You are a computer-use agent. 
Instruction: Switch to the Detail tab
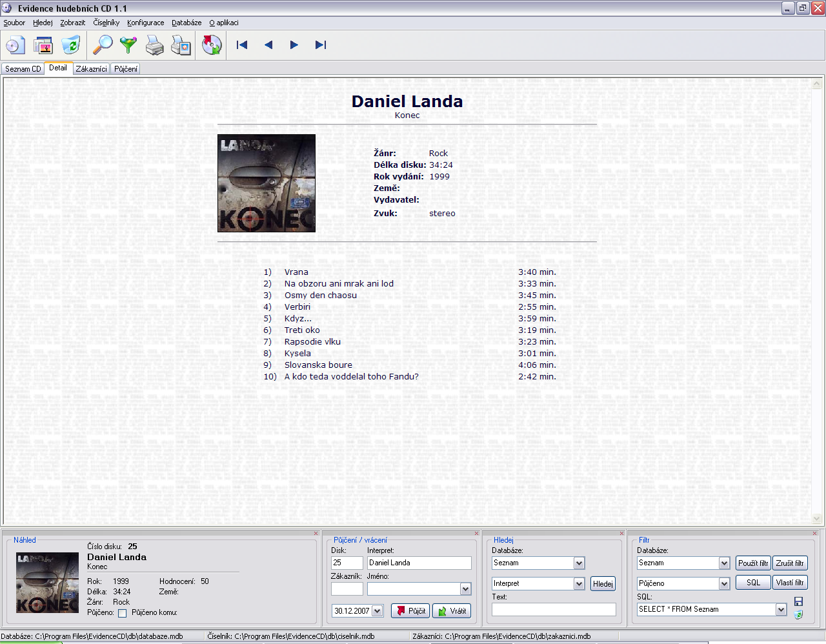click(58, 68)
